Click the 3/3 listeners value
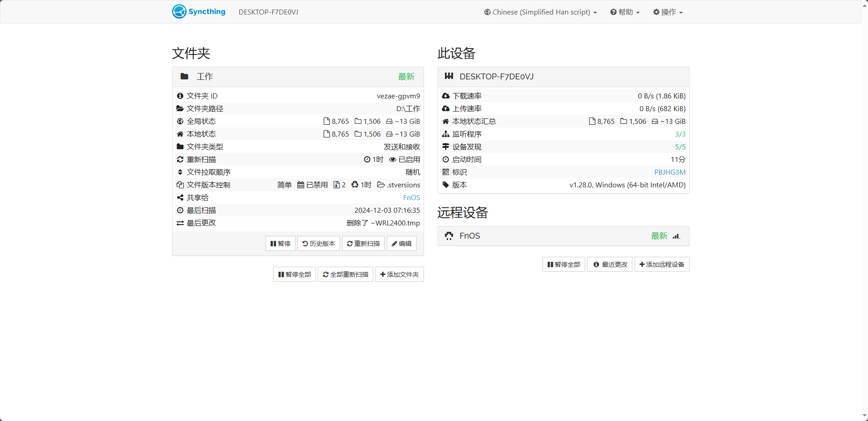This screenshot has width=868, height=421. pos(680,134)
